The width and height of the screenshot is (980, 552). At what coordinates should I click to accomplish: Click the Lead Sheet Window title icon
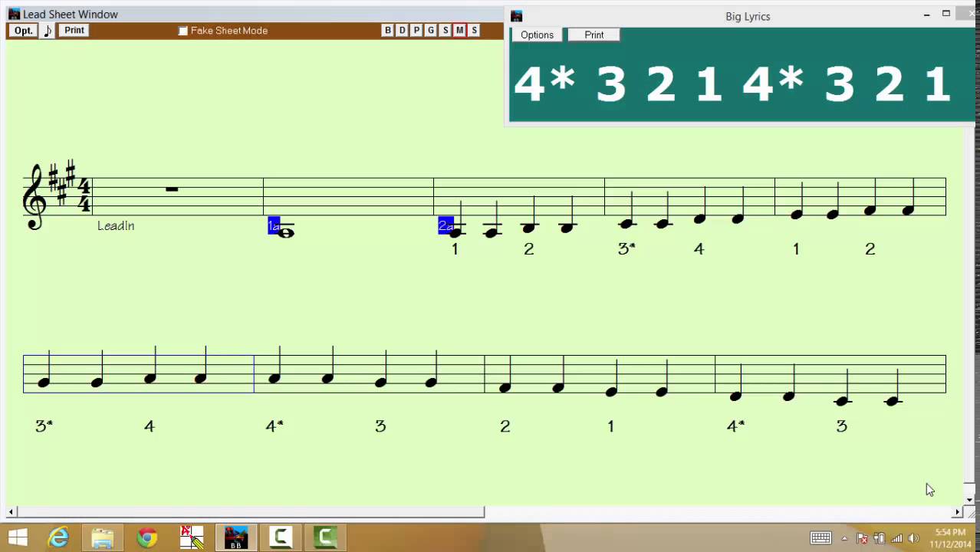(14, 15)
